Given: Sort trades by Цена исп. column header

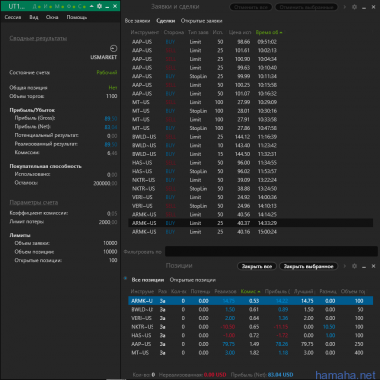Looking at the screenshot, I should coord(240,32).
